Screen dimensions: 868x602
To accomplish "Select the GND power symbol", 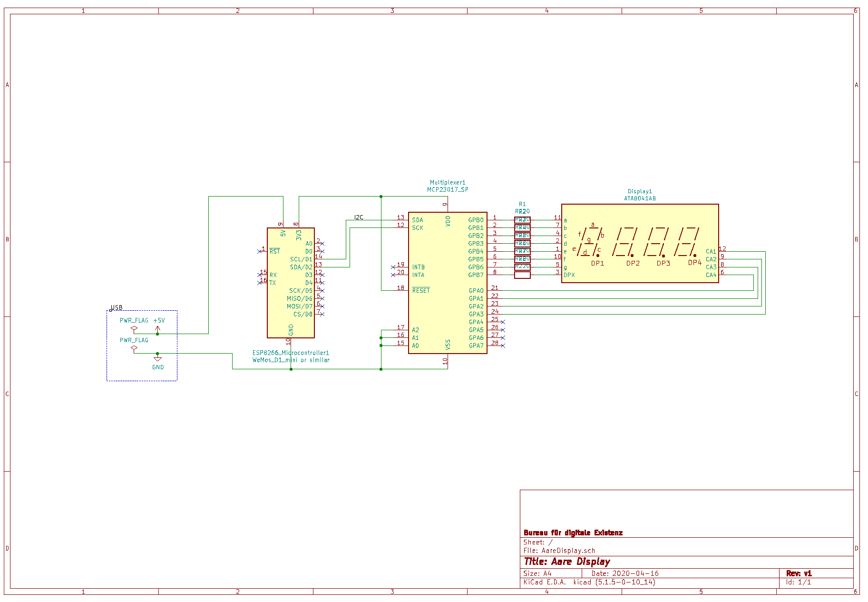I will [x=158, y=363].
